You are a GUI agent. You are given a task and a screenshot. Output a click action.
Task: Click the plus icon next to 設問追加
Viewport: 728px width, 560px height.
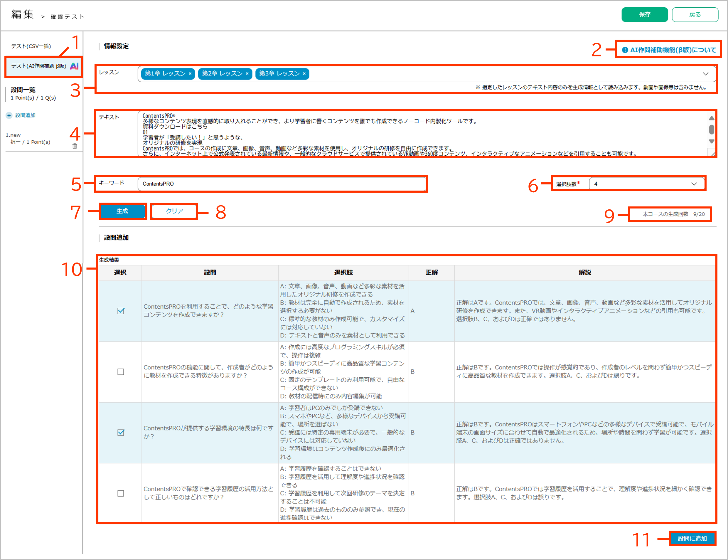9,115
